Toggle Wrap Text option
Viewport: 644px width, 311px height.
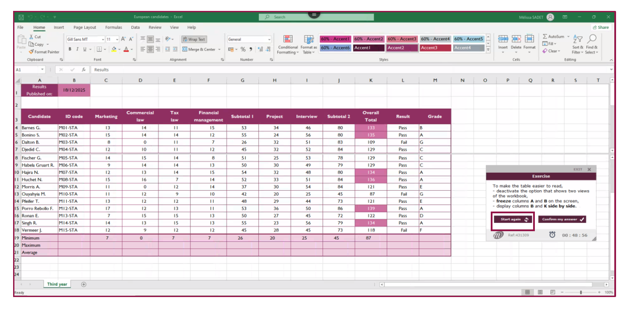tap(194, 39)
